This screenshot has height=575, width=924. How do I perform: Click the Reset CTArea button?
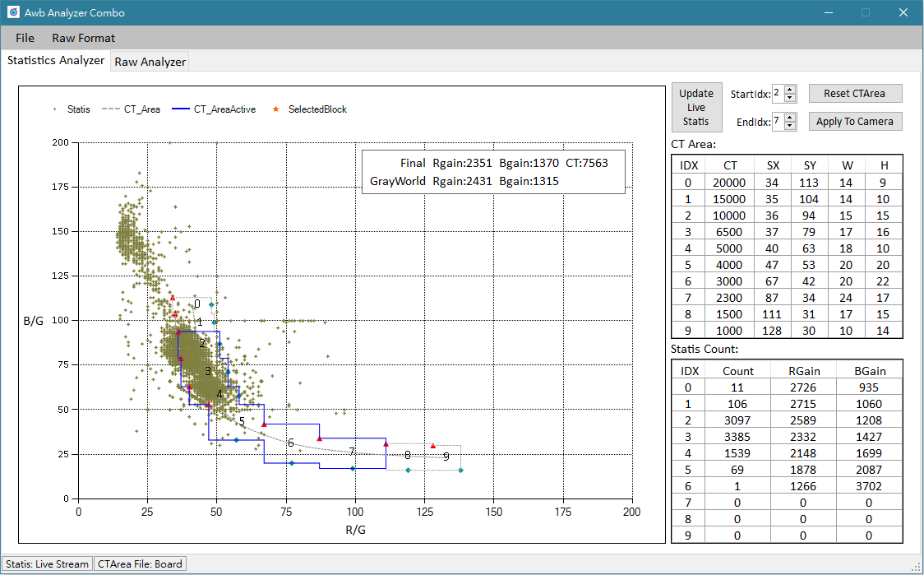pos(855,94)
